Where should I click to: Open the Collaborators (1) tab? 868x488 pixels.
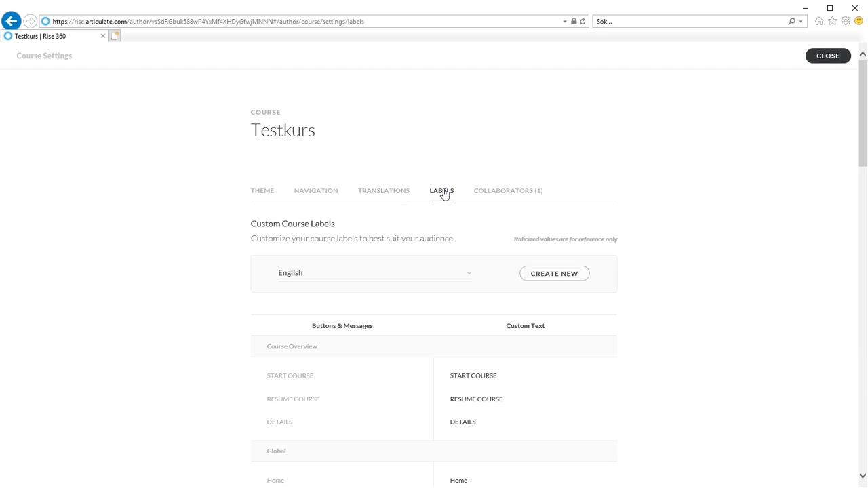pyautogui.click(x=508, y=190)
